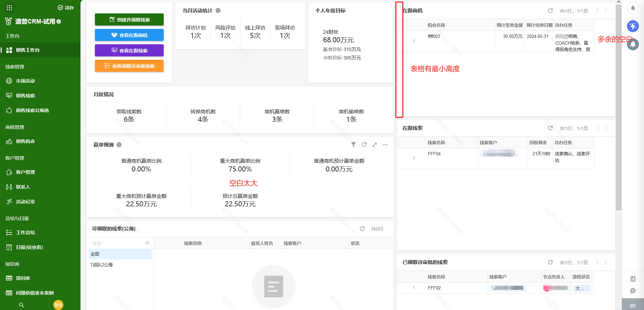Go to 市场活动 in the sidebar
644x310 pixels.
point(40,81)
